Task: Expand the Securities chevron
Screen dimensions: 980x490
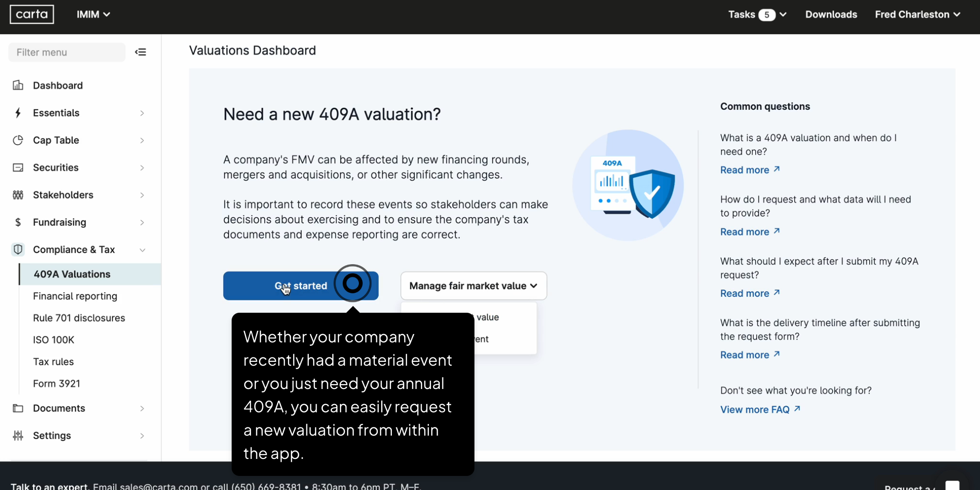Action: click(x=142, y=168)
